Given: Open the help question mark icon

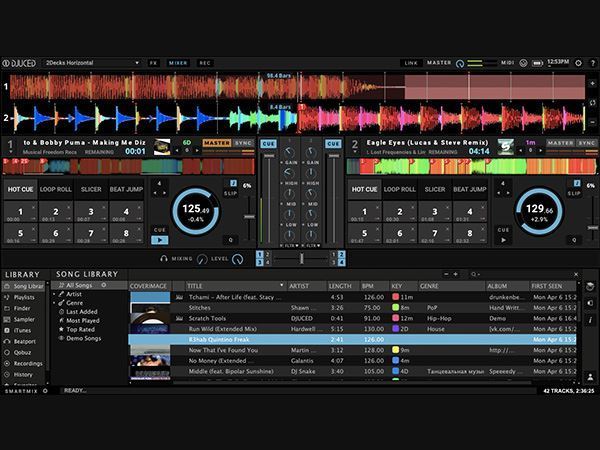Looking at the screenshot, I should tap(593, 63).
